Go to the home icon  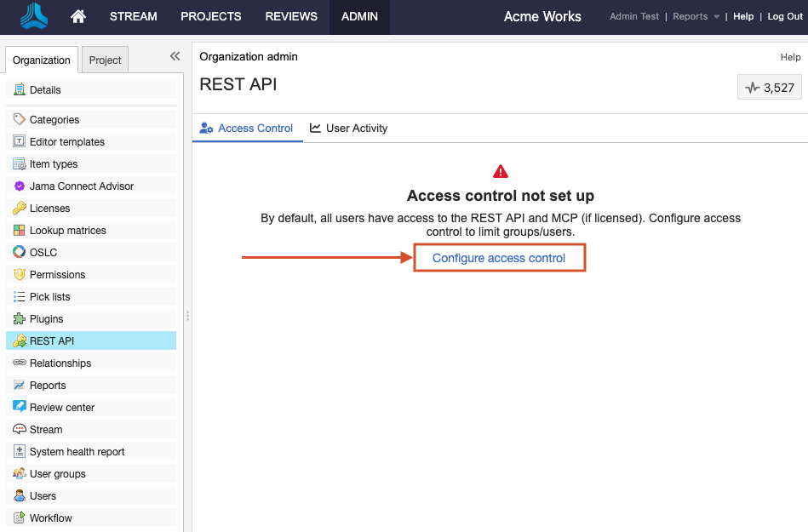click(x=78, y=16)
